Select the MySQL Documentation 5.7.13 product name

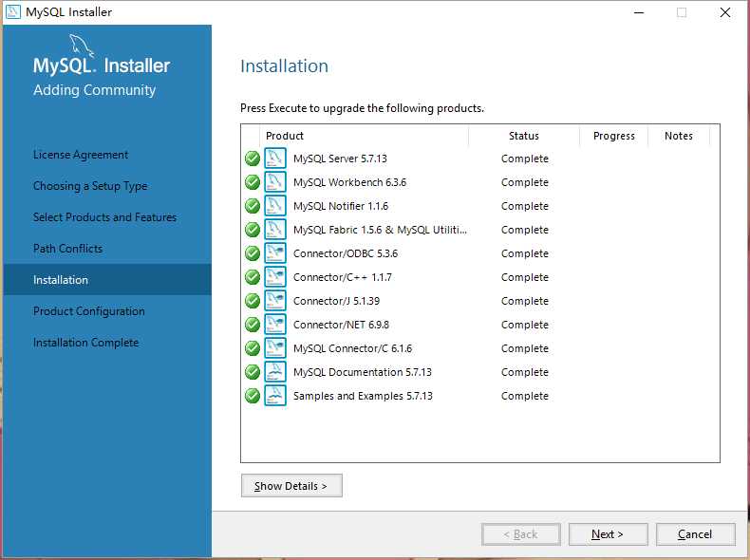(x=362, y=372)
